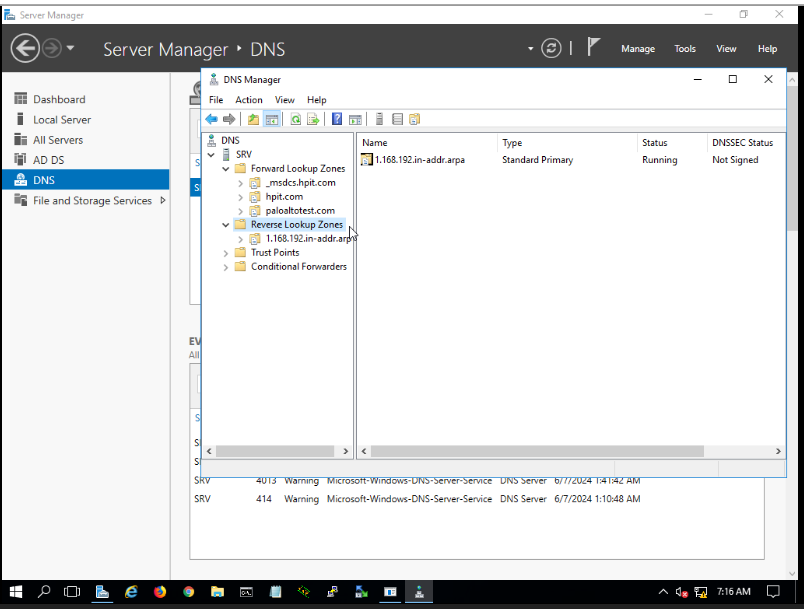Click the tree pane horizontal scrollbar
Image resolution: width=804 pixels, height=609 pixels.
click(275, 451)
